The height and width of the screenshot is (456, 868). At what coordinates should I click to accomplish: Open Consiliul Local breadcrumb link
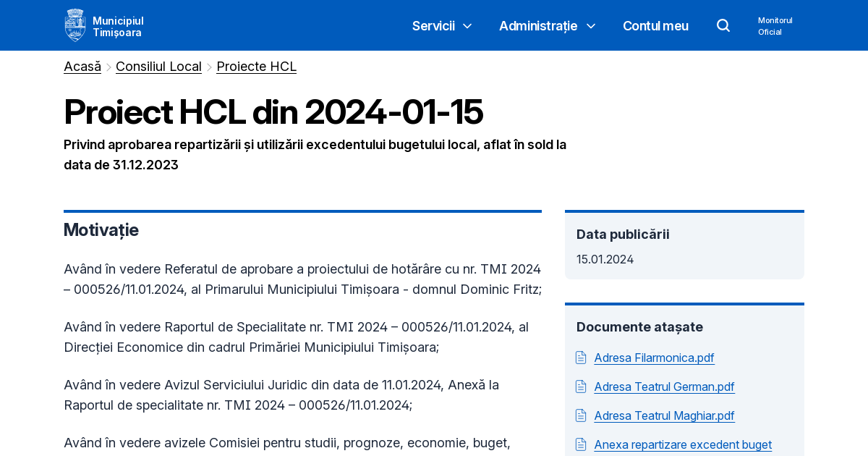coord(158,66)
